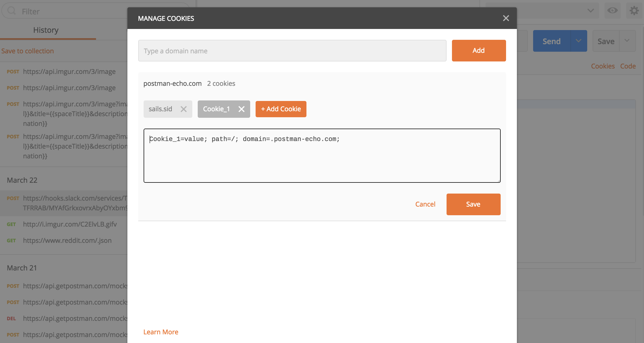
Task: Toggle environment quick look eye icon
Action: point(612,11)
